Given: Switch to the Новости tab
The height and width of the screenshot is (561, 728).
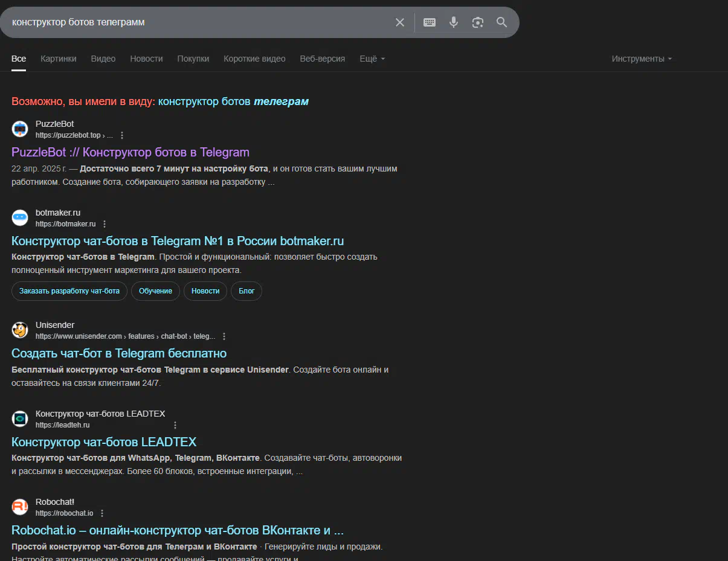Looking at the screenshot, I should click(x=146, y=59).
